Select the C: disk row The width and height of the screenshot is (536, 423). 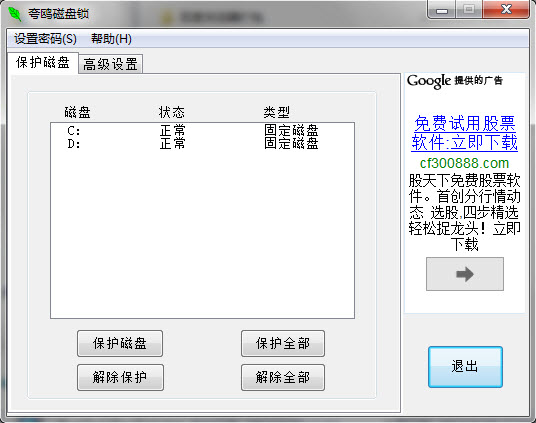pos(202,130)
